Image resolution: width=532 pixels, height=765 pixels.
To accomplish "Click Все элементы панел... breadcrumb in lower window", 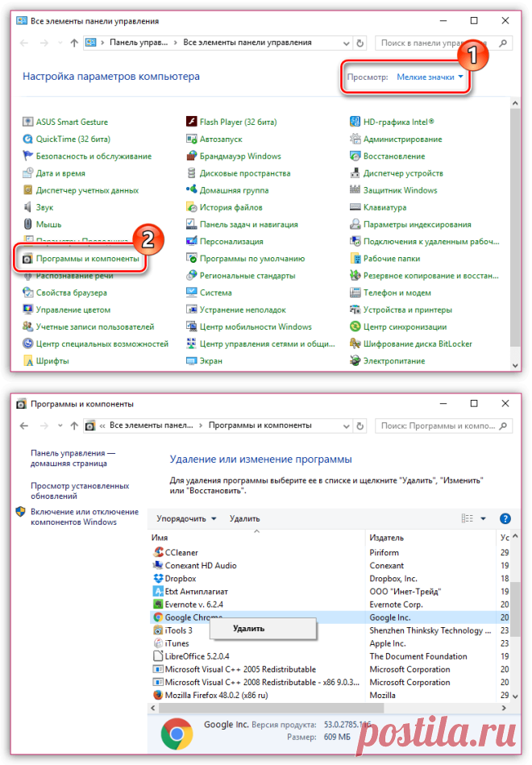I will pos(152,426).
